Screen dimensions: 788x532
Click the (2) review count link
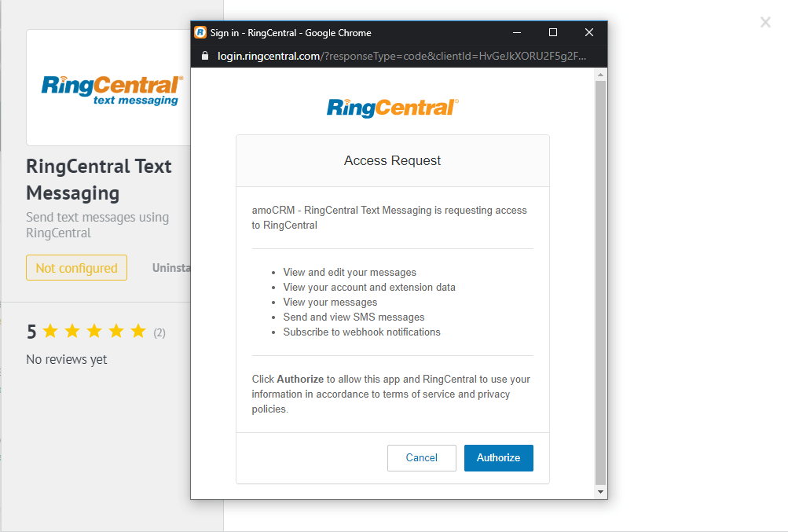click(159, 332)
